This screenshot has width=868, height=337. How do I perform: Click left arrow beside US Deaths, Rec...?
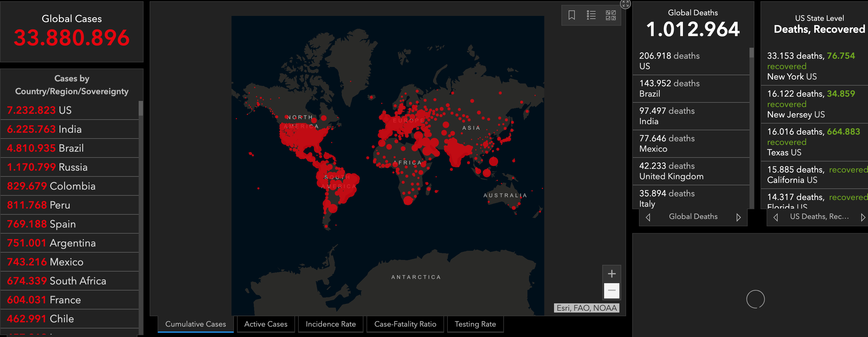[776, 217]
